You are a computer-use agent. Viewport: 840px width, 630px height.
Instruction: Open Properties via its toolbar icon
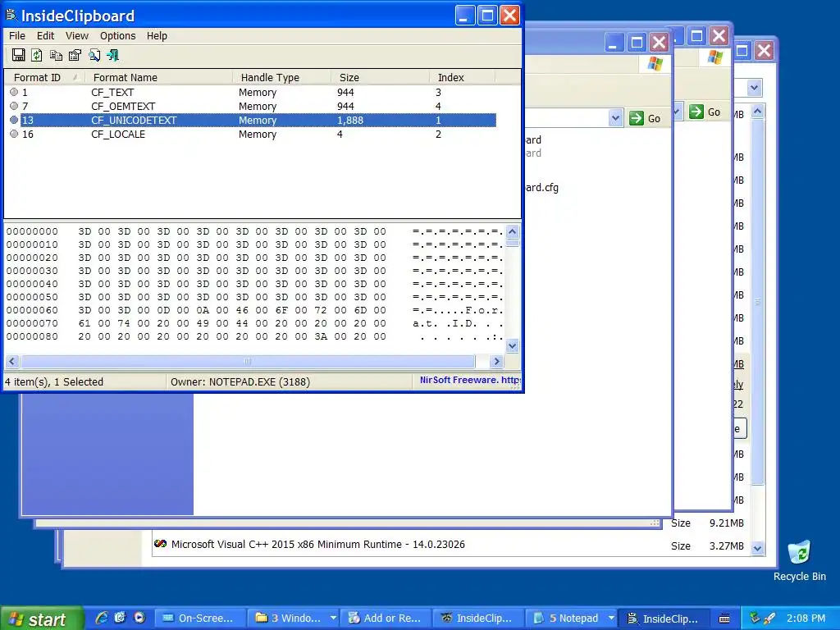pyautogui.click(x=75, y=55)
